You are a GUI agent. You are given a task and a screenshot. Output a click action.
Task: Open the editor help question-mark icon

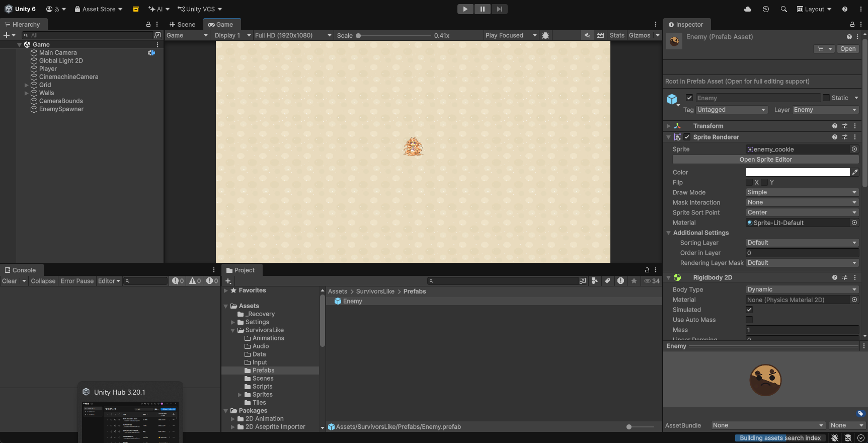point(845,9)
